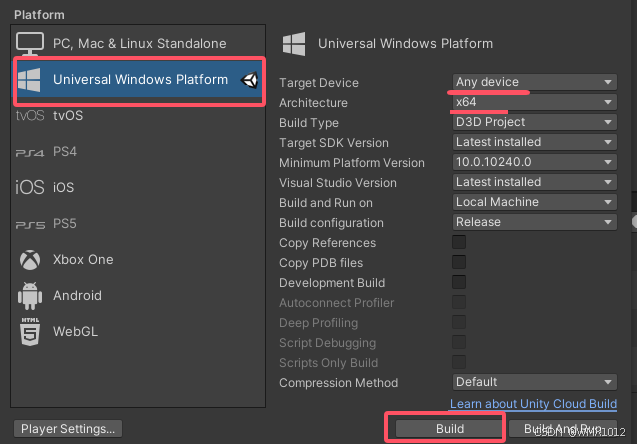Viewport: 637px width, 444px height.
Task: Click the Scripts Only Build checkbox
Action: tap(459, 362)
